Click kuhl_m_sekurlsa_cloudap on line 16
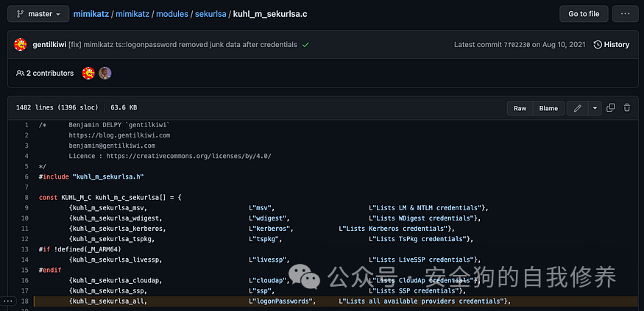 coord(116,280)
